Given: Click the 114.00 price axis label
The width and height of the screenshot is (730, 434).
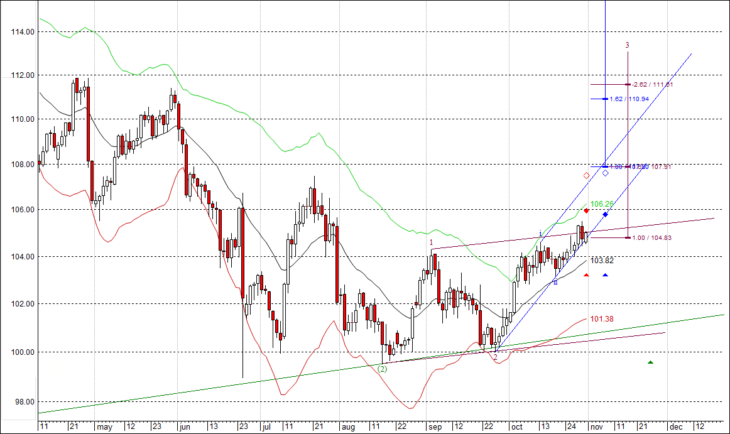Looking at the screenshot, I should coord(22,32).
